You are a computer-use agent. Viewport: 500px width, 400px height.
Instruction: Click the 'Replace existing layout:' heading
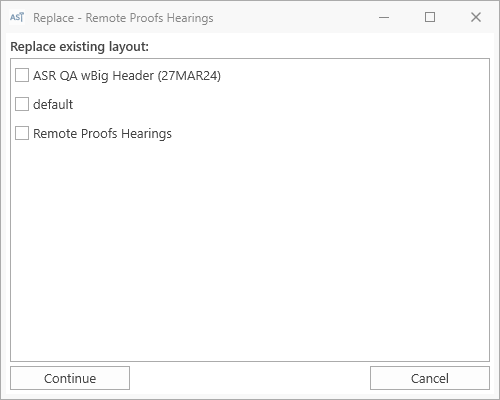click(x=80, y=47)
